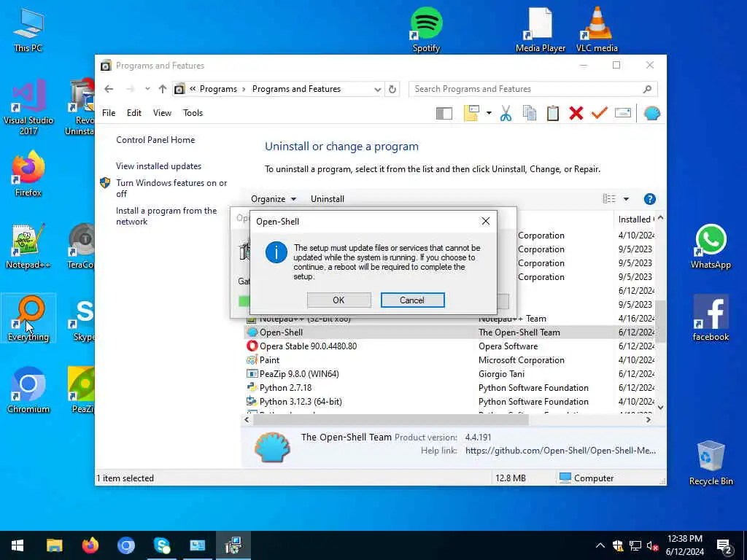Select the Chromium desktop icon
The height and width of the screenshot is (560, 747).
(x=28, y=391)
